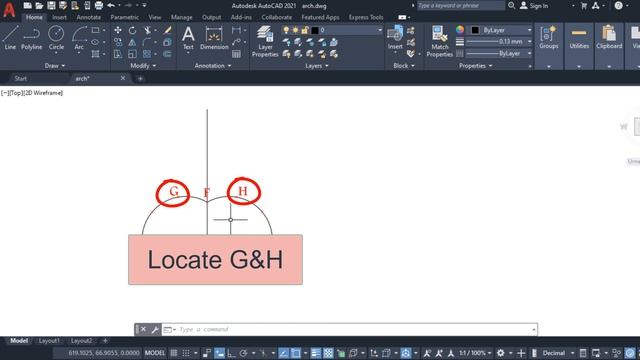Viewport: 640px width, 360px height.
Task: Click the Scale tool icon
Action: coord(132,54)
